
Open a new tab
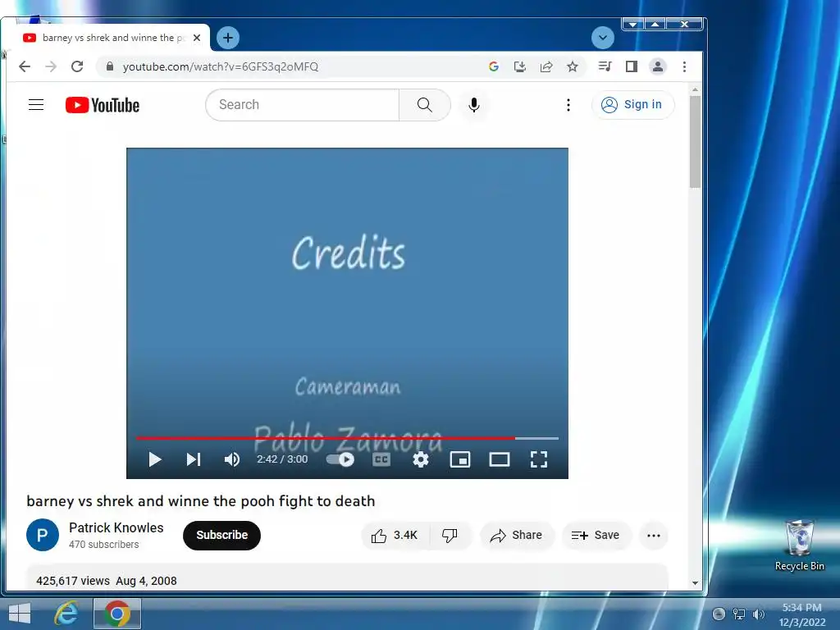(228, 38)
